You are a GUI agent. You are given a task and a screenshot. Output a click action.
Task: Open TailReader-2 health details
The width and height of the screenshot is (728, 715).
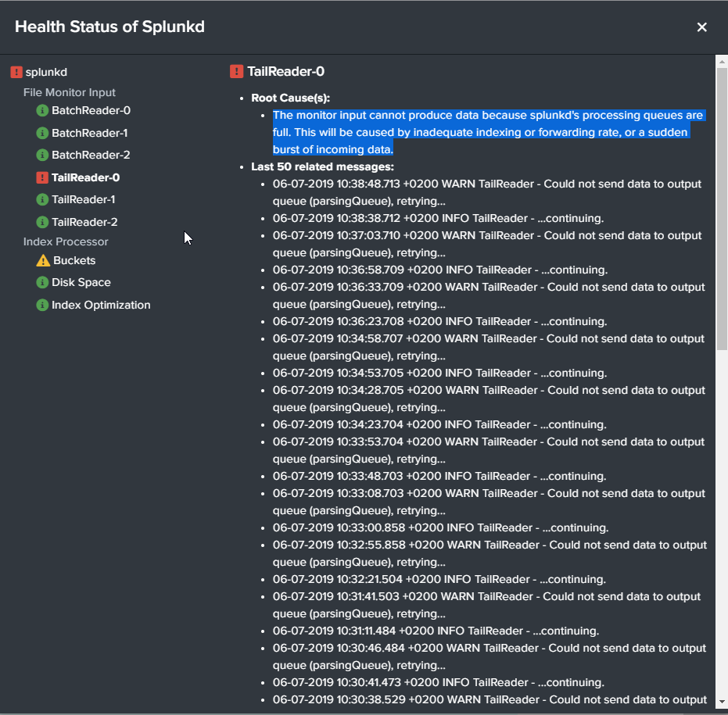tap(84, 222)
